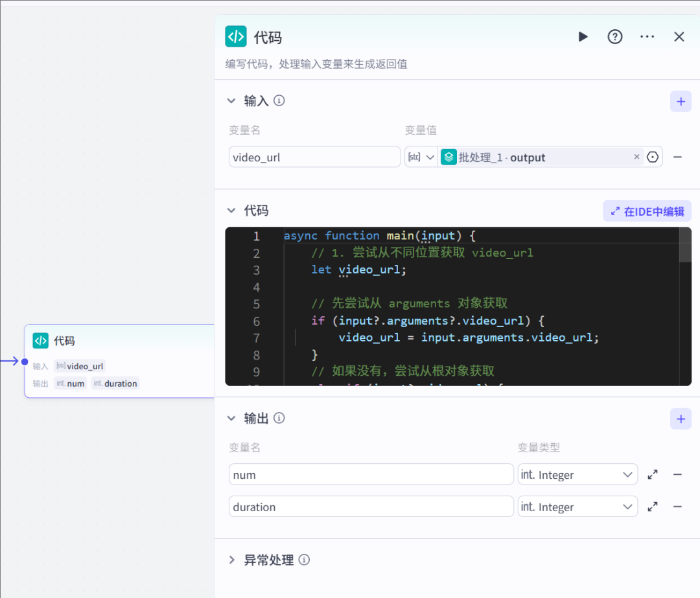700x598 pixels.
Task: Click duration output tag on canvas node
Action: (115, 384)
